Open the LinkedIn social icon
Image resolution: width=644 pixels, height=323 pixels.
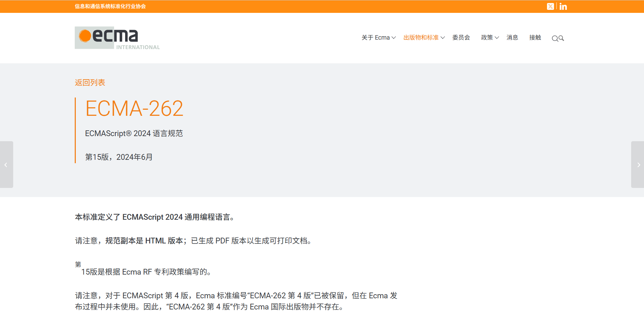click(x=563, y=6)
